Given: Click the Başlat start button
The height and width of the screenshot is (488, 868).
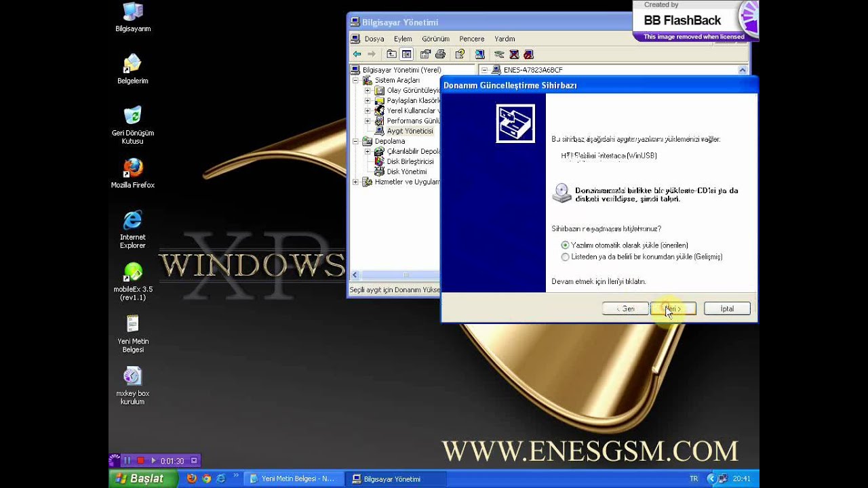Looking at the screenshot, I should click(143, 479).
